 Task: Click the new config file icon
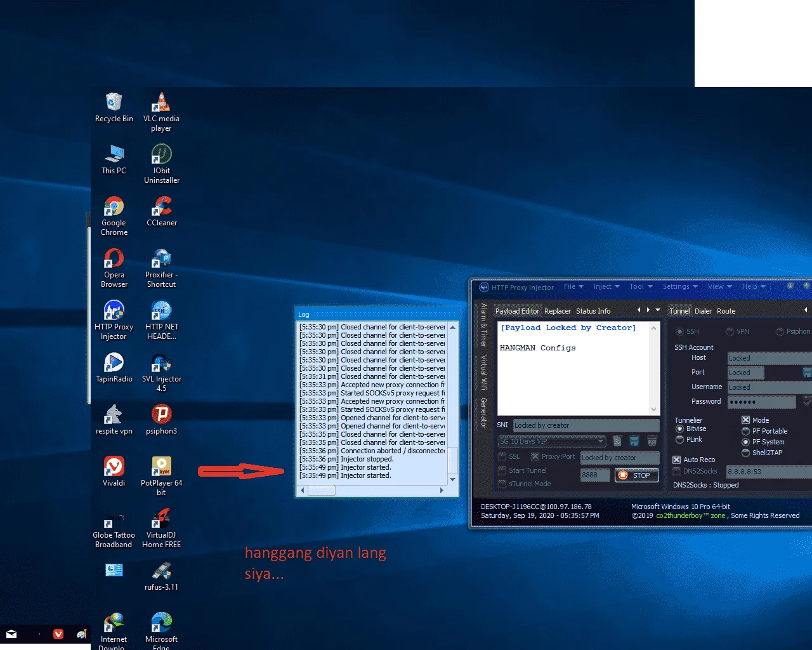[617, 441]
